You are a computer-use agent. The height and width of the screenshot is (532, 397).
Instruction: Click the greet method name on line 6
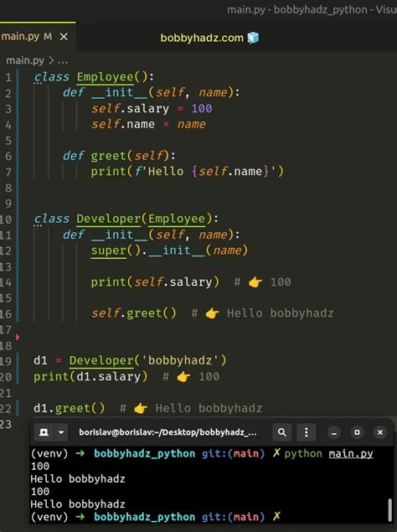[108, 156]
